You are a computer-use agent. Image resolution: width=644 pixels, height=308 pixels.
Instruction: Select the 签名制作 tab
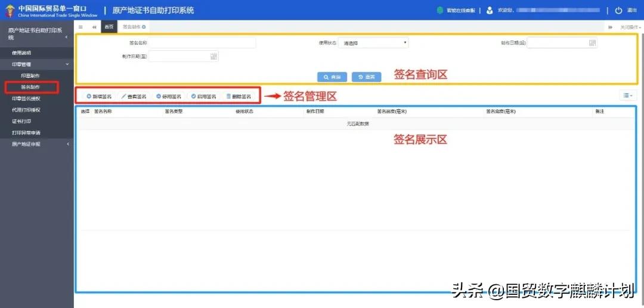131,27
